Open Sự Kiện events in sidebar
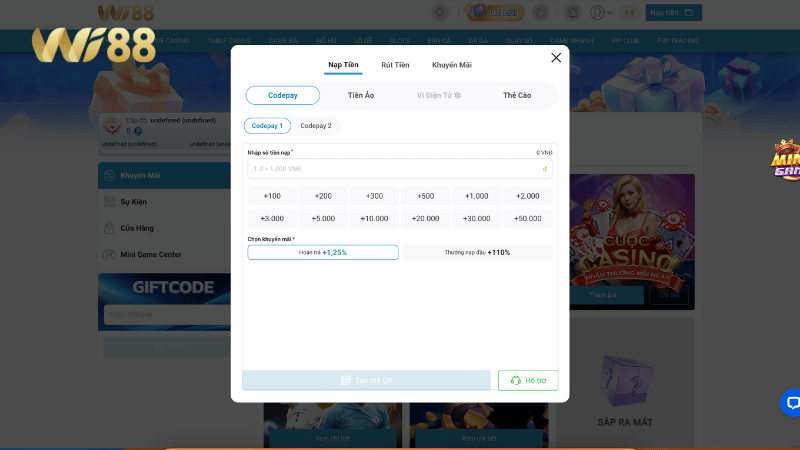Screen dimensions: 800x450 pyautogui.click(x=133, y=202)
